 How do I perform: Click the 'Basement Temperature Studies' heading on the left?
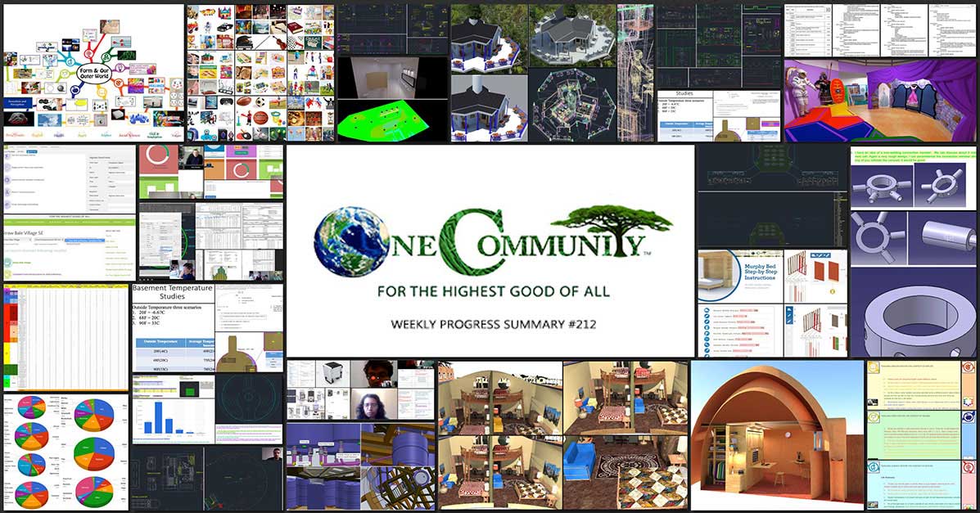(172, 293)
